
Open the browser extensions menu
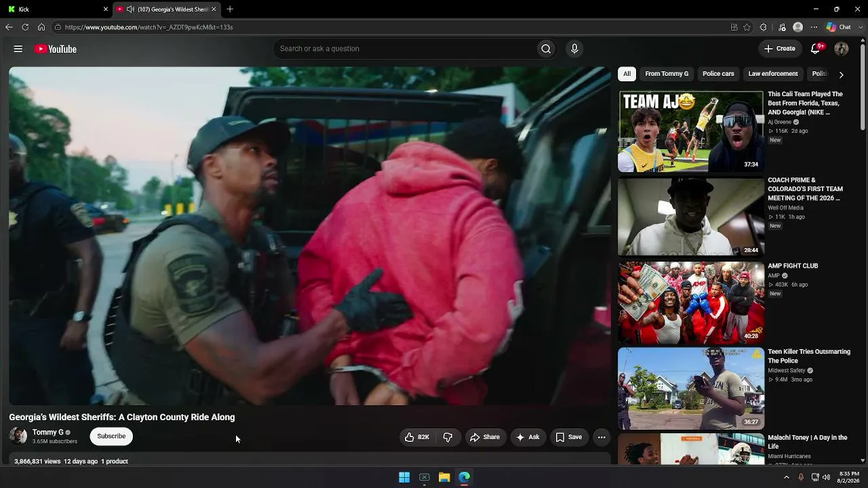(764, 27)
